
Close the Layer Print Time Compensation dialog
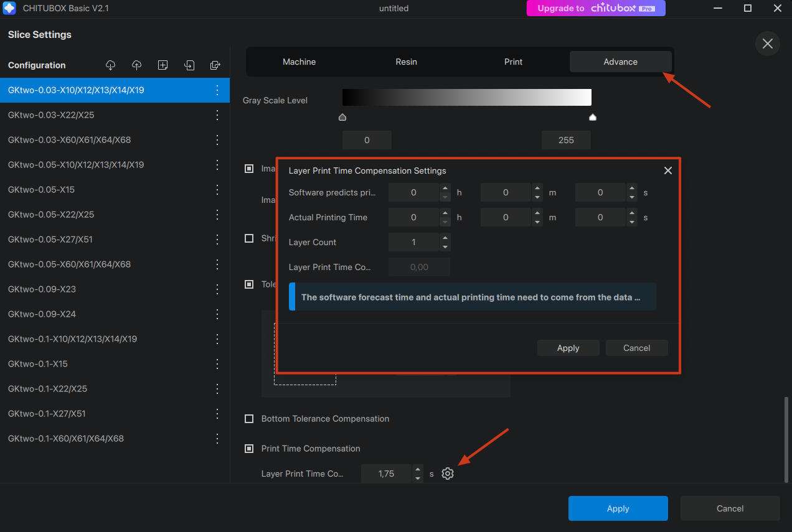[668, 170]
